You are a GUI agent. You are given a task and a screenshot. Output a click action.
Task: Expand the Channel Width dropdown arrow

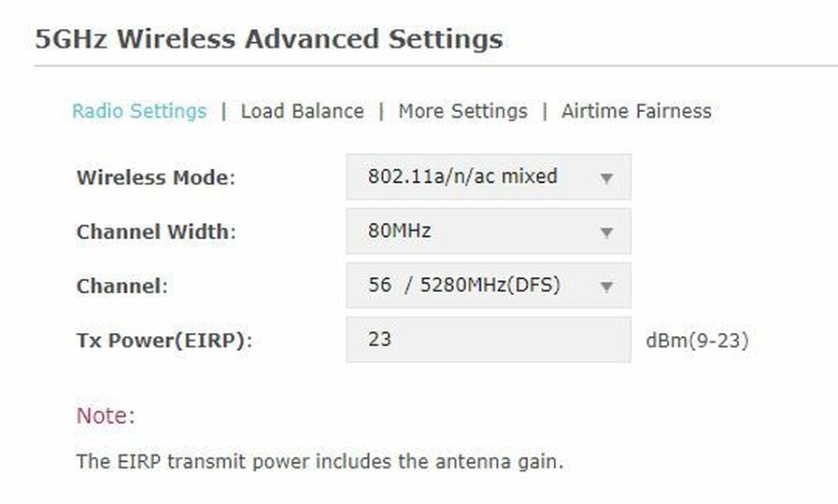[x=606, y=231]
